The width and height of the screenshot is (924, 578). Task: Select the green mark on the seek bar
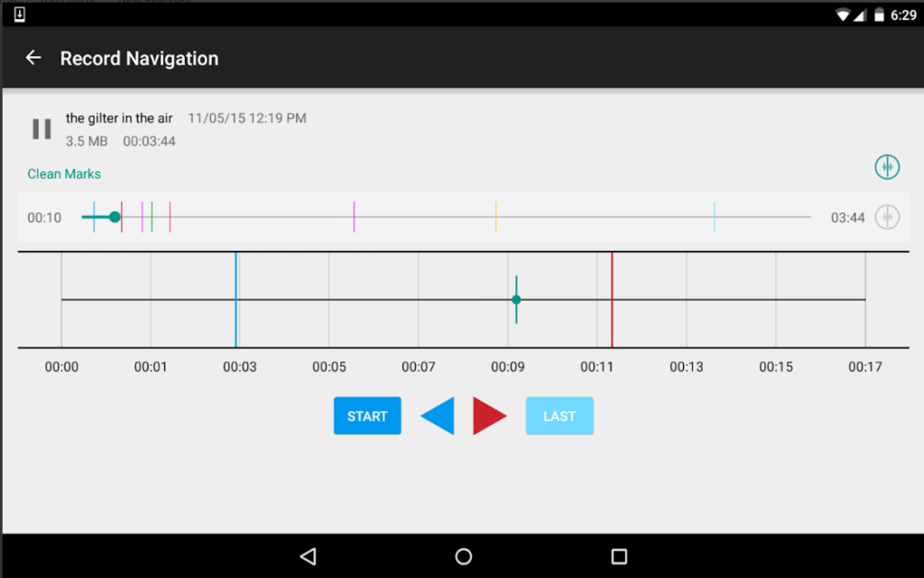point(152,217)
